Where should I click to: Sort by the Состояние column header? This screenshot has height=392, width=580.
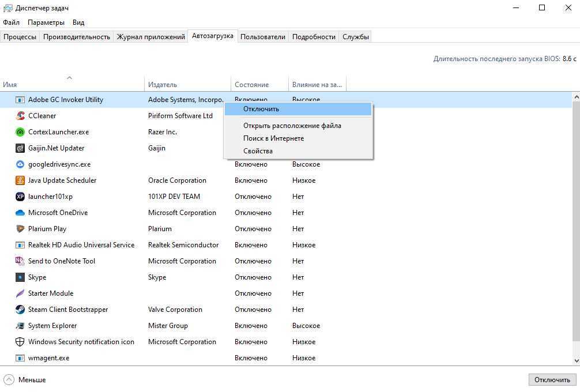point(251,85)
